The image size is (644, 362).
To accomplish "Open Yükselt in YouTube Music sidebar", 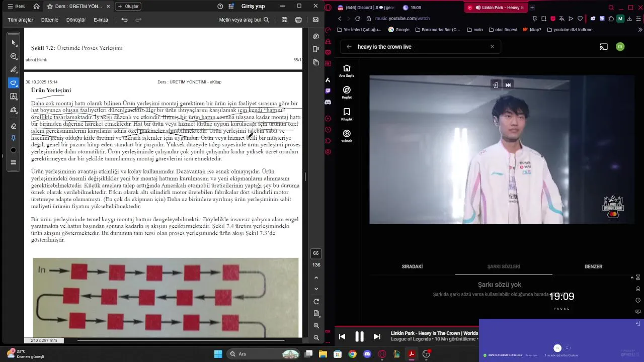I will 347,136.
